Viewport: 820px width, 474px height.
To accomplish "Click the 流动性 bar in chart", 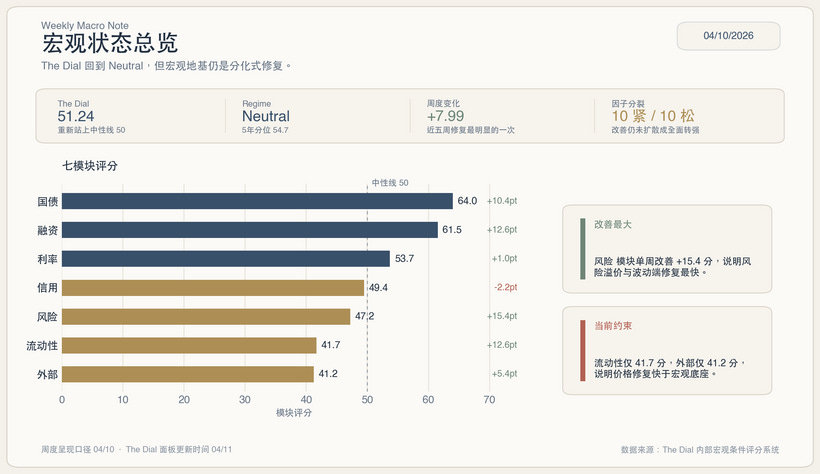I will pos(189,345).
